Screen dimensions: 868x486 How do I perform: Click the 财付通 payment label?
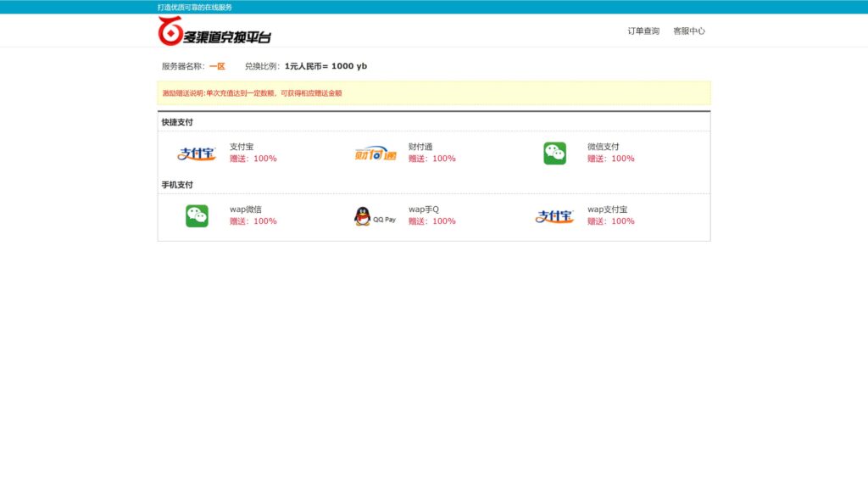[420, 147]
